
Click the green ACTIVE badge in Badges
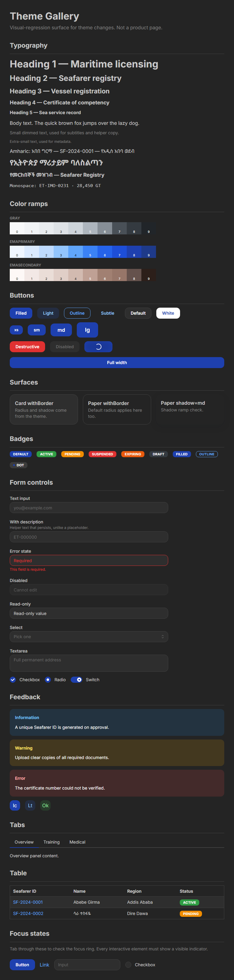(x=46, y=454)
